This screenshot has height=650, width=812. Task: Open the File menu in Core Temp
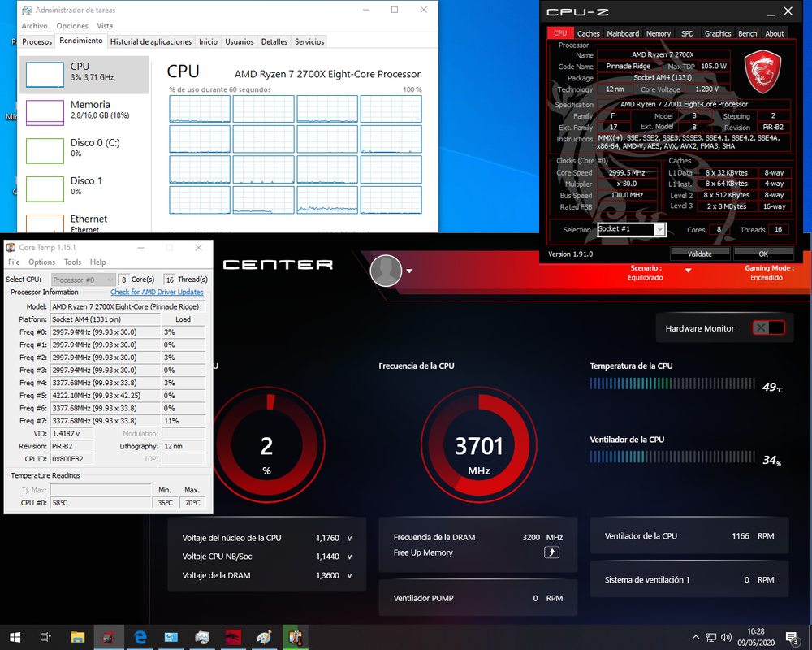(x=14, y=262)
